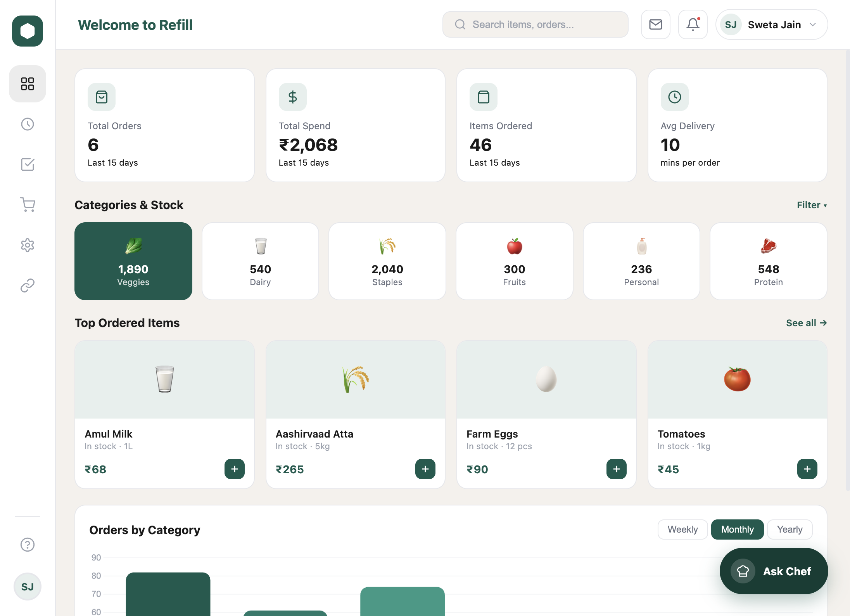Image resolution: width=850 pixels, height=616 pixels.
Task: Expand the Sweta Jain account chevron
Action: [x=813, y=25]
